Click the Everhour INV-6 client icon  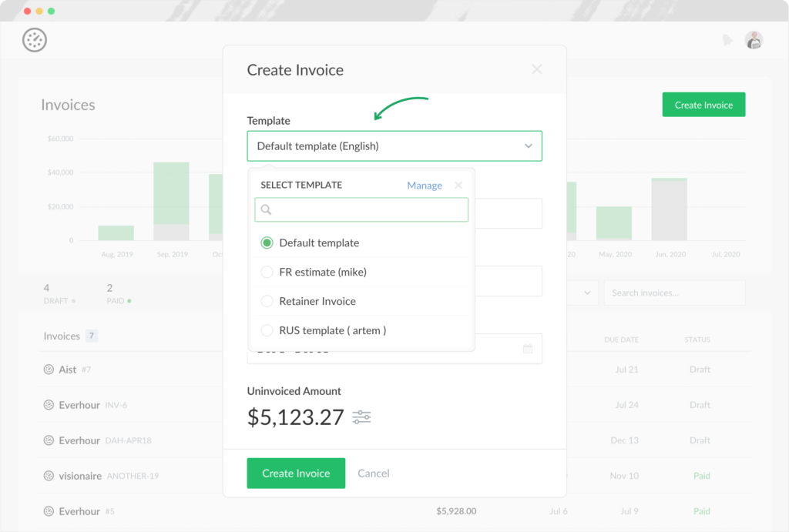click(x=48, y=405)
